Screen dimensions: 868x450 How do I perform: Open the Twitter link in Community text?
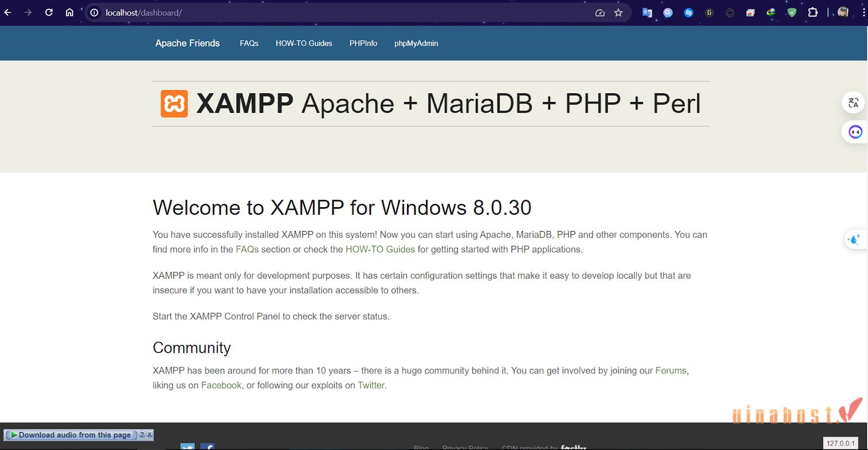[x=371, y=385]
